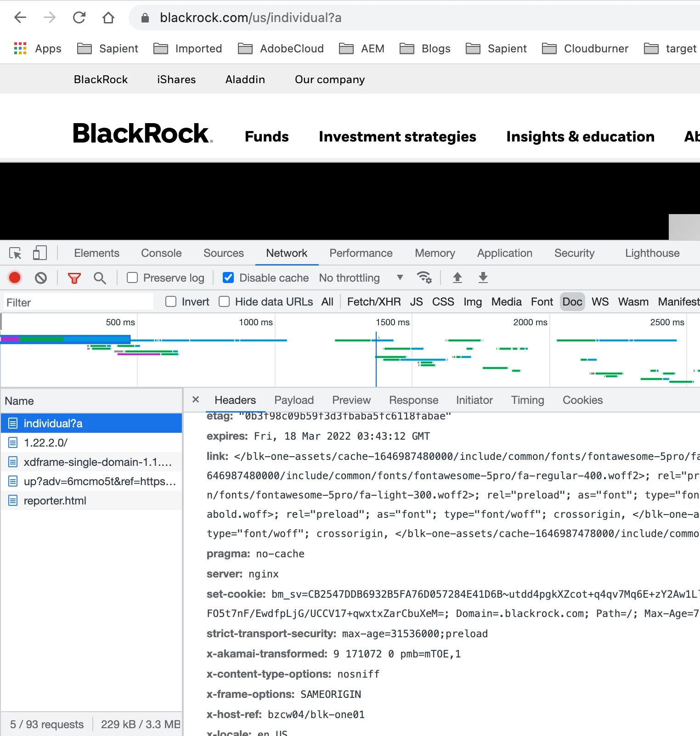Show the Timing tab

click(527, 400)
